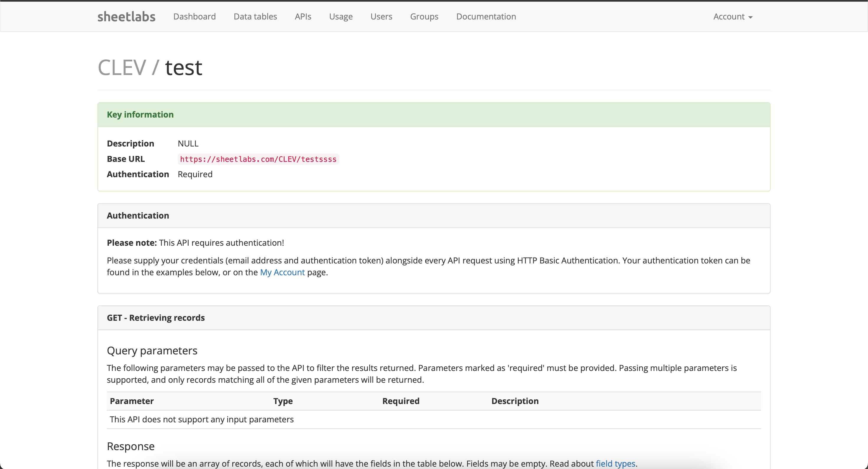Select the Base URL code snippet
This screenshot has width=868, height=469.
[258, 159]
